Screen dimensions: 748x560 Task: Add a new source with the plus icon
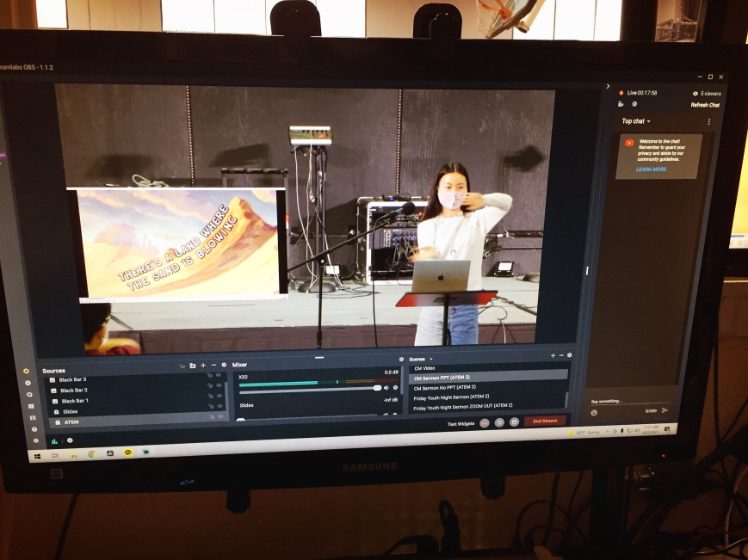[x=203, y=366]
